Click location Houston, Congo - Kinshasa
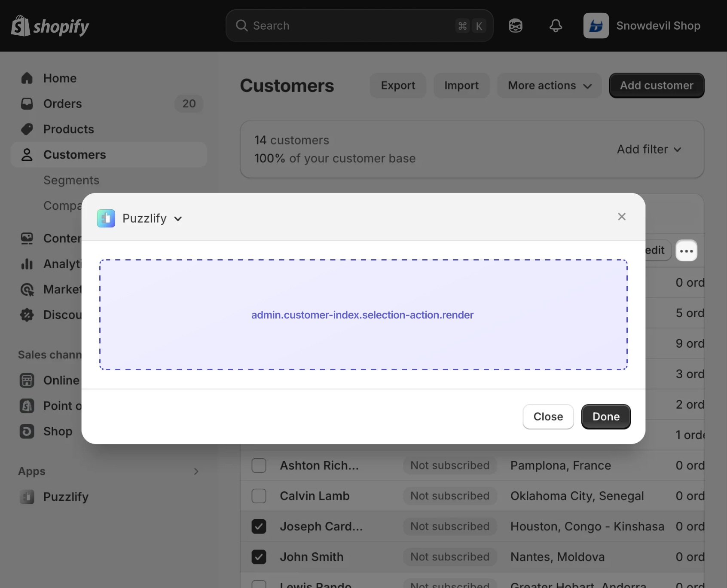 coord(587,527)
